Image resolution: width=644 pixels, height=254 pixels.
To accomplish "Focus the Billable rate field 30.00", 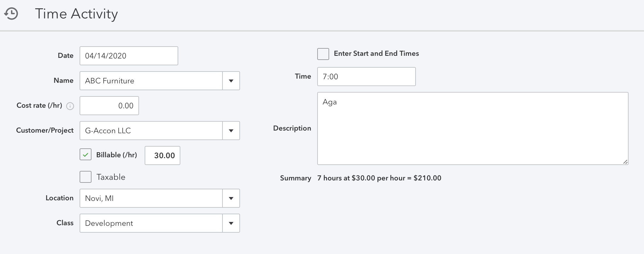I will click(x=162, y=155).
